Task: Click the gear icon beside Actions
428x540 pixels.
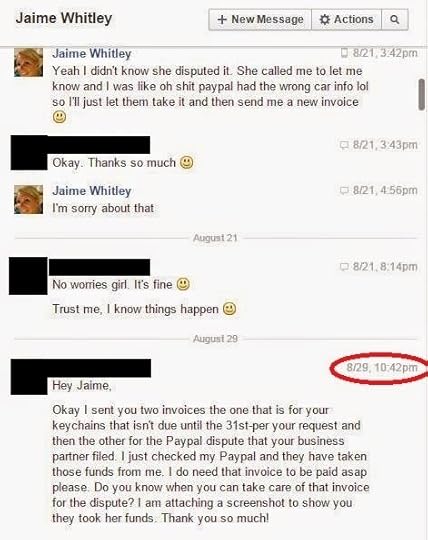Action: tap(324, 20)
